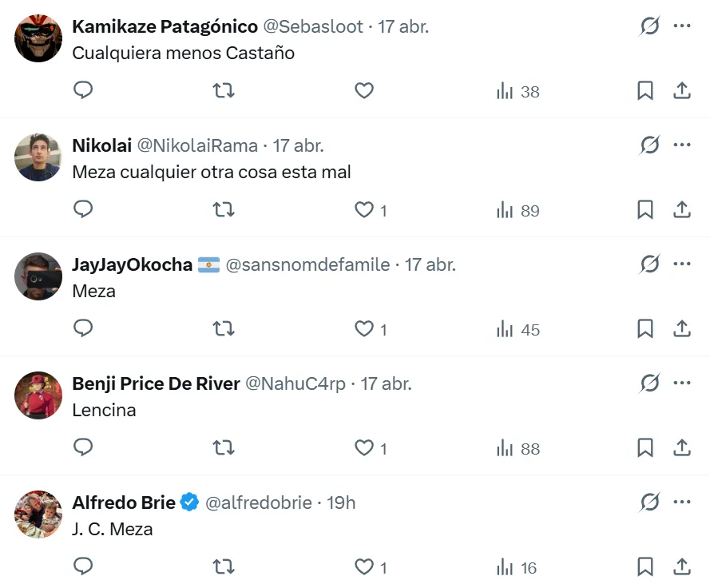Click Alfredo Brie's profile picture

[x=38, y=514]
